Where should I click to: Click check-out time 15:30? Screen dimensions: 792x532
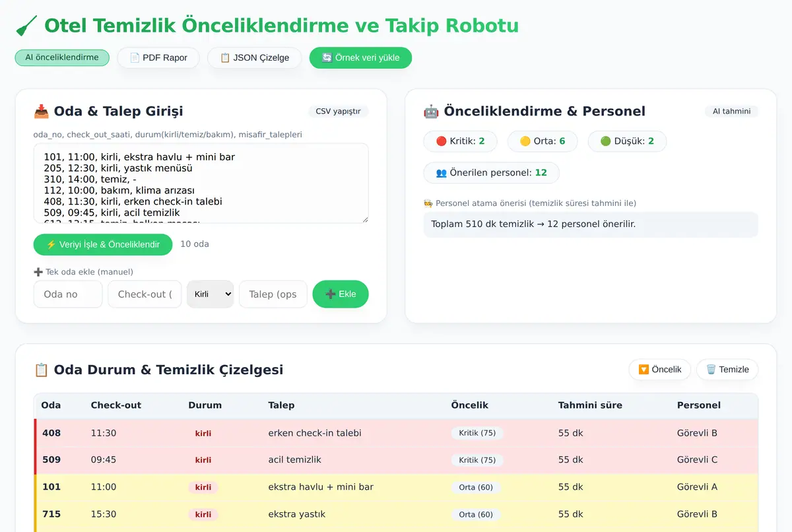point(104,514)
